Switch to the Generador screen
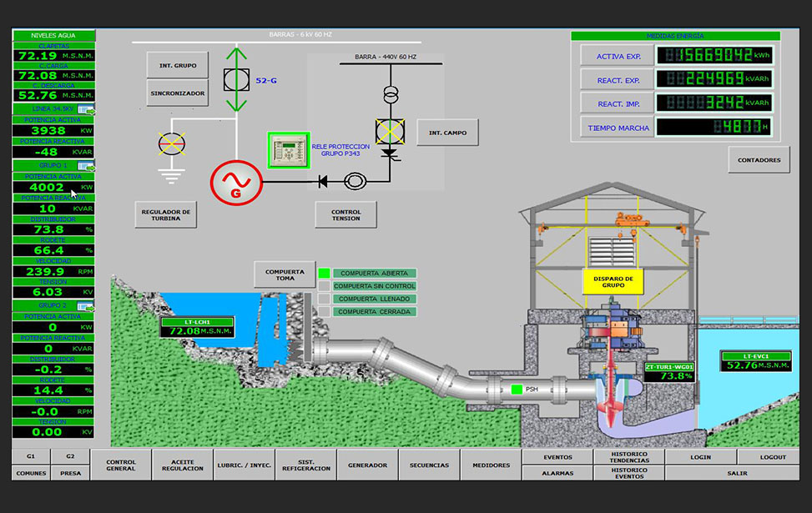Image resolution: width=812 pixels, height=513 pixels. (367, 465)
